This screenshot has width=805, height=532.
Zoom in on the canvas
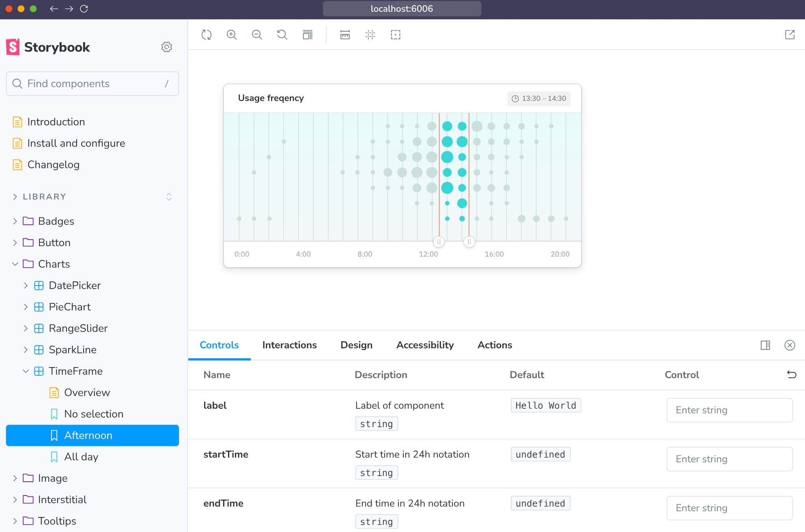click(x=232, y=35)
